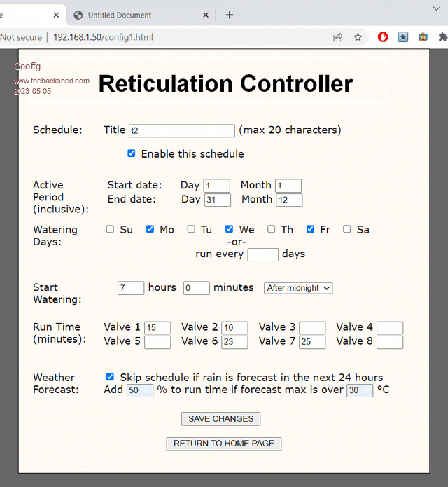Open the tab search chevron
Screen dimensions: 448x487
[436, 8]
